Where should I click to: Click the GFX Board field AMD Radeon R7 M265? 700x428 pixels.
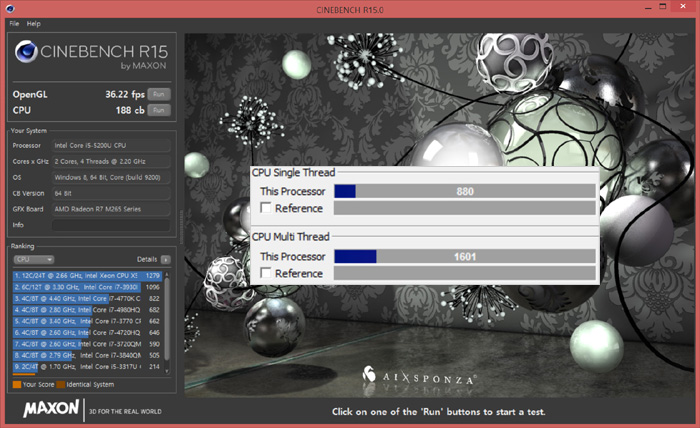tap(111, 209)
